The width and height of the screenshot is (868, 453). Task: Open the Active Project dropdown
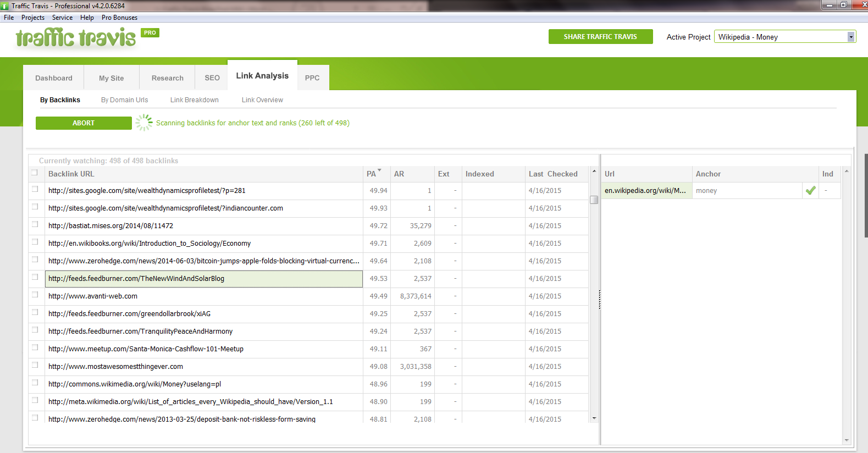tap(851, 37)
